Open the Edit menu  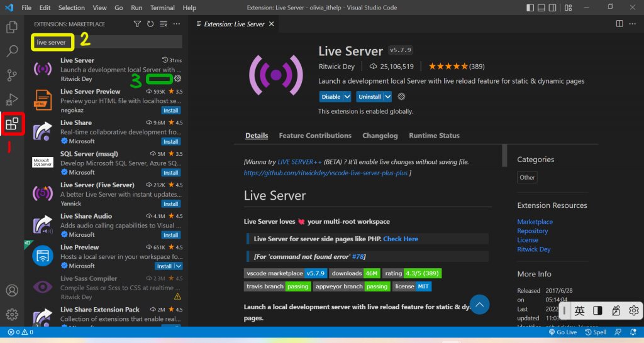45,8
